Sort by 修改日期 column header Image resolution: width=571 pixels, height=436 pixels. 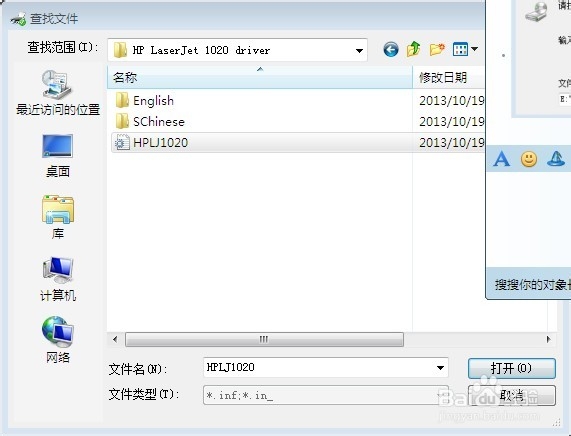(448, 77)
